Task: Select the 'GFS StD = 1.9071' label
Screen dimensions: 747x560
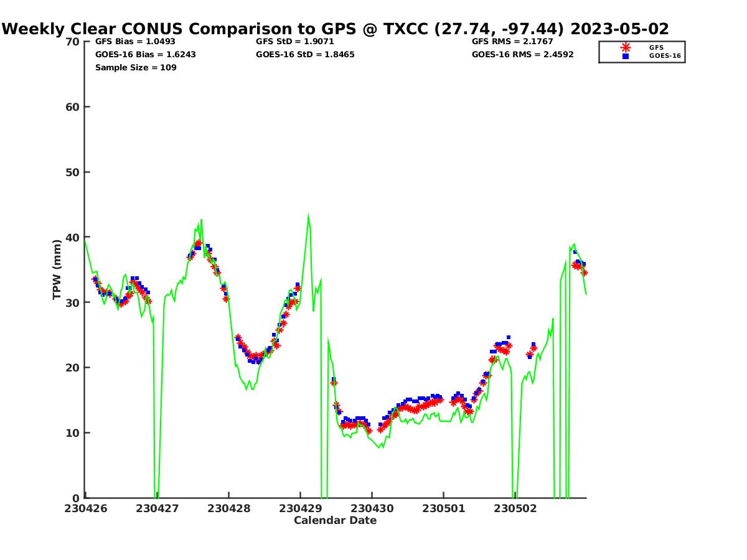Action: pyautogui.click(x=294, y=42)
